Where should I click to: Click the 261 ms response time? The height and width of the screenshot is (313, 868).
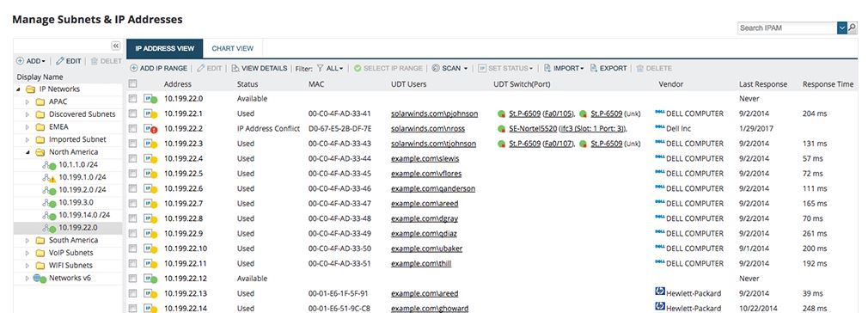(815, 233)
